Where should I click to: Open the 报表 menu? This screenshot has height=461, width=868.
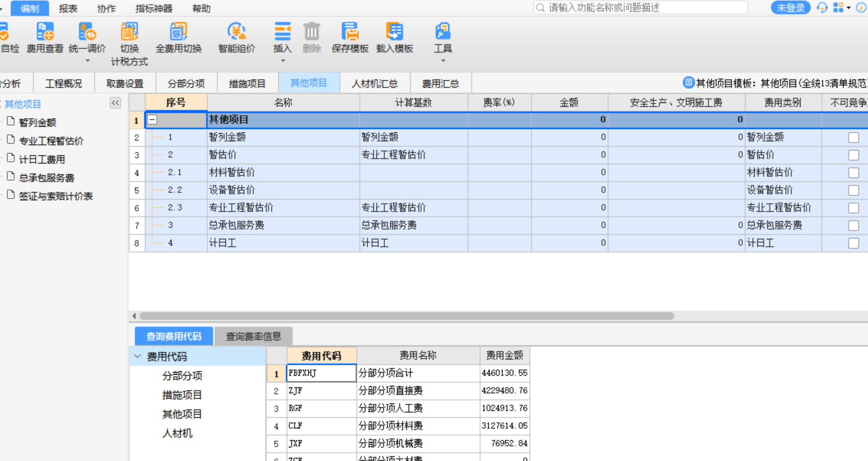[x=68, y=8]
